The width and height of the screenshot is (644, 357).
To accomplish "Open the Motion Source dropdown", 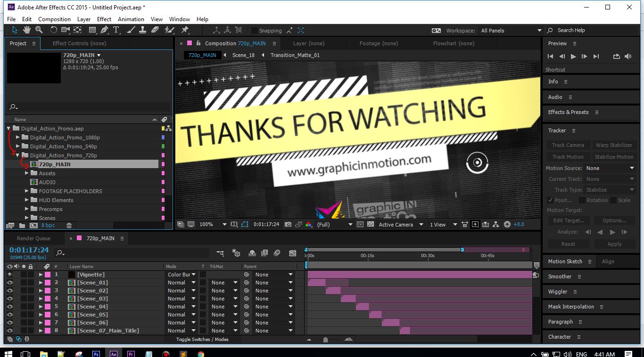I will click(x=610, y=168).
